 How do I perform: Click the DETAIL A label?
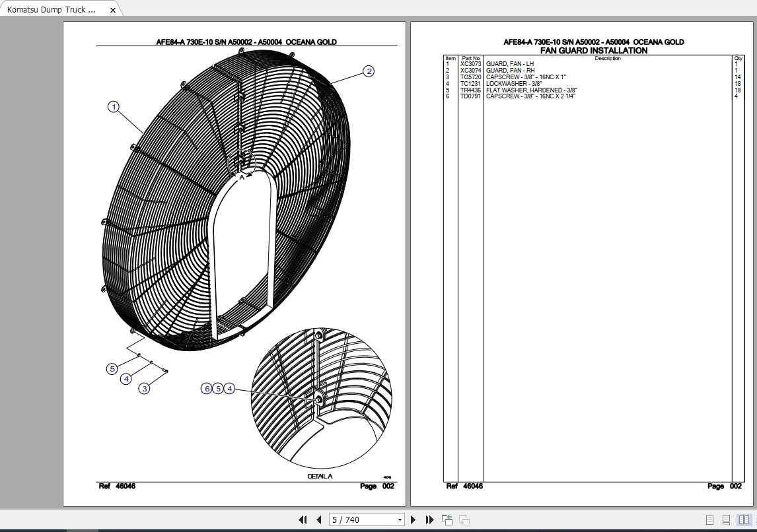pos(320,476)
